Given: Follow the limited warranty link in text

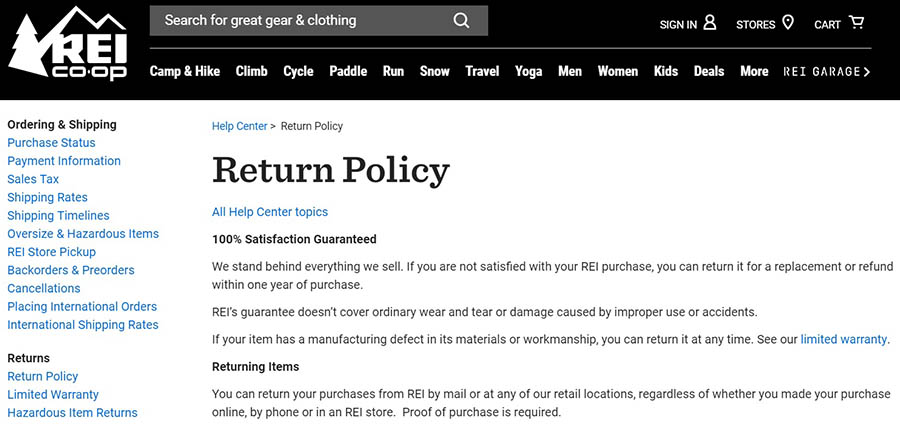Looking at the screenshot, I should point(843,340).
